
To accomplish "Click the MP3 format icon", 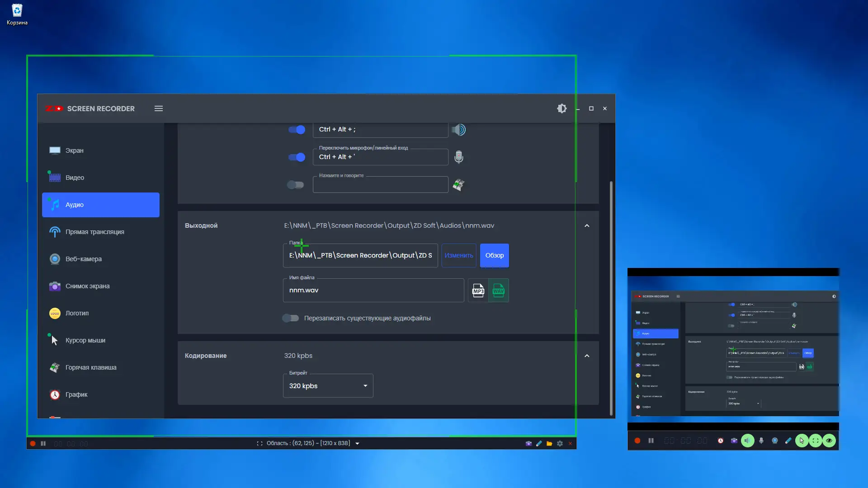I will click(x=478, y=291).
